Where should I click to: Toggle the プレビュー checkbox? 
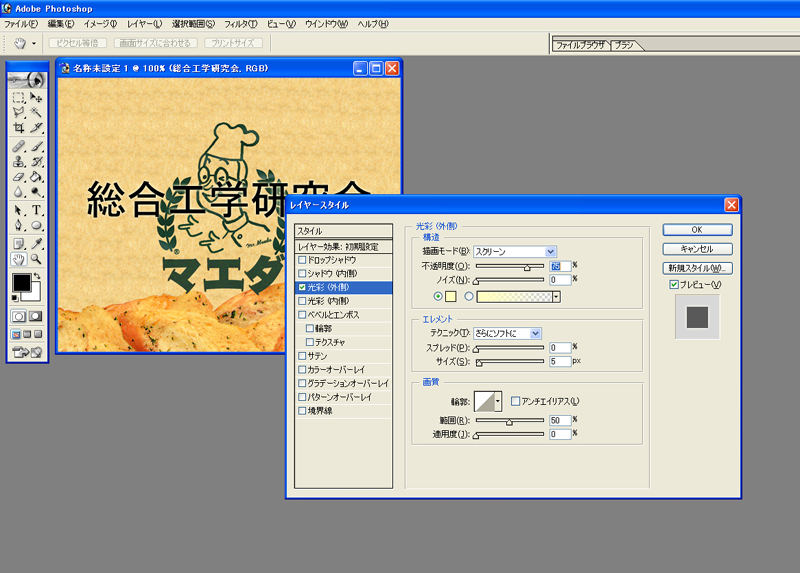pyautogui.click(x=674, y=285)
